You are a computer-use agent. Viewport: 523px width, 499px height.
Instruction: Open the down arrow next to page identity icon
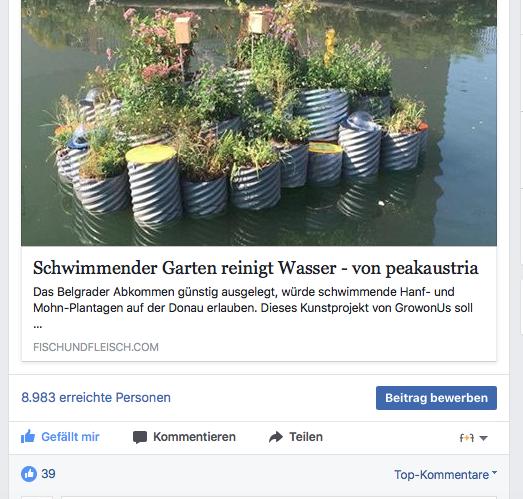click(483, 438)
